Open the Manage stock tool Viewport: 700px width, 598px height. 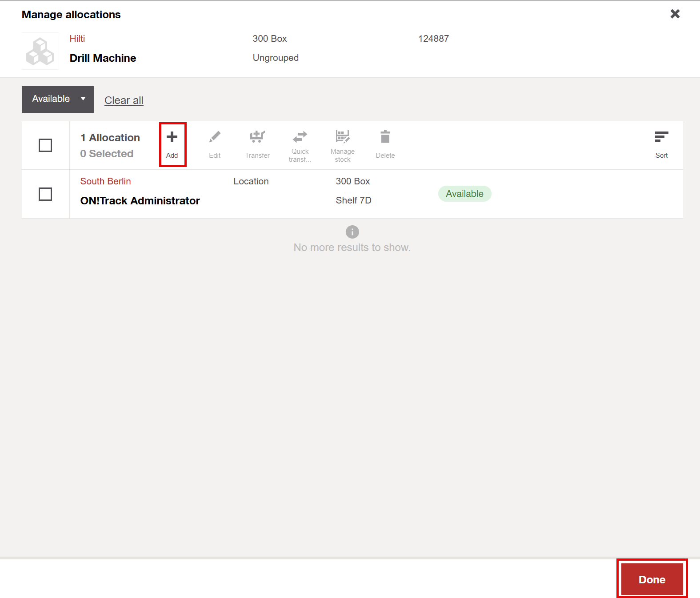[342, 136]
